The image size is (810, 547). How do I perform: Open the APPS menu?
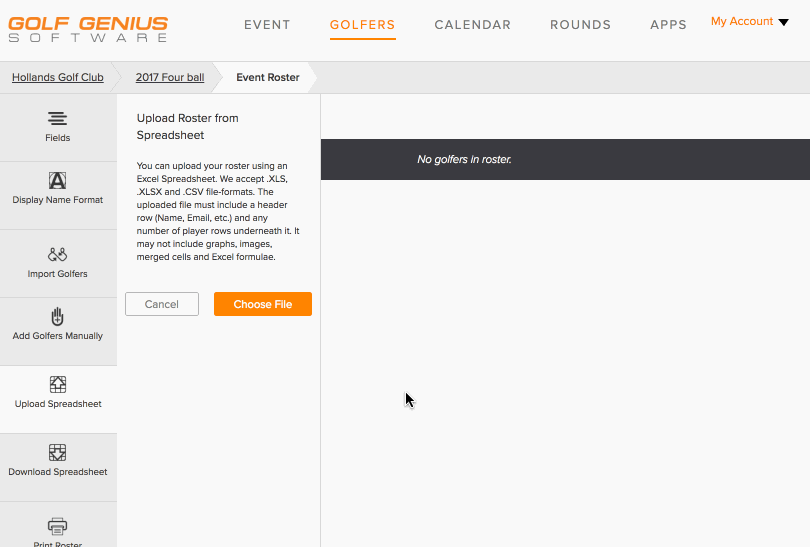[x=668, y=25]
